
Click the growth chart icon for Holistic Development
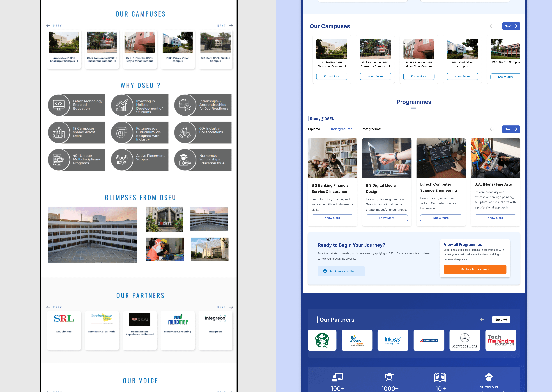point(122,105)
